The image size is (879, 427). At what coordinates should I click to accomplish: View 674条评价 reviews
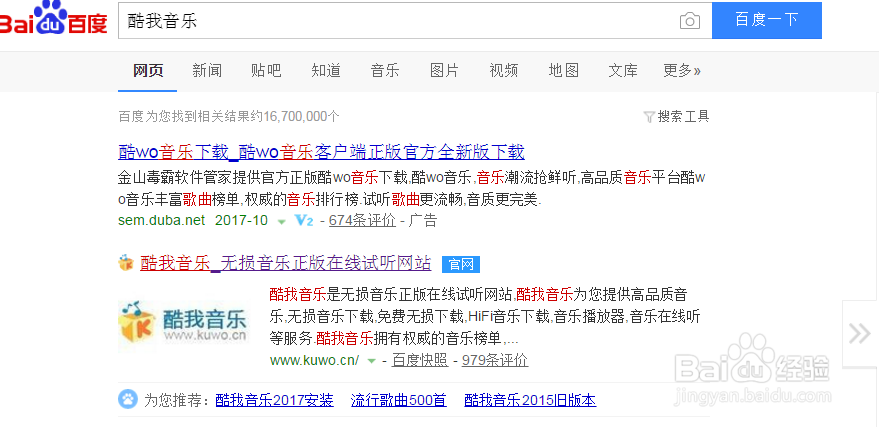coord(362,220)
